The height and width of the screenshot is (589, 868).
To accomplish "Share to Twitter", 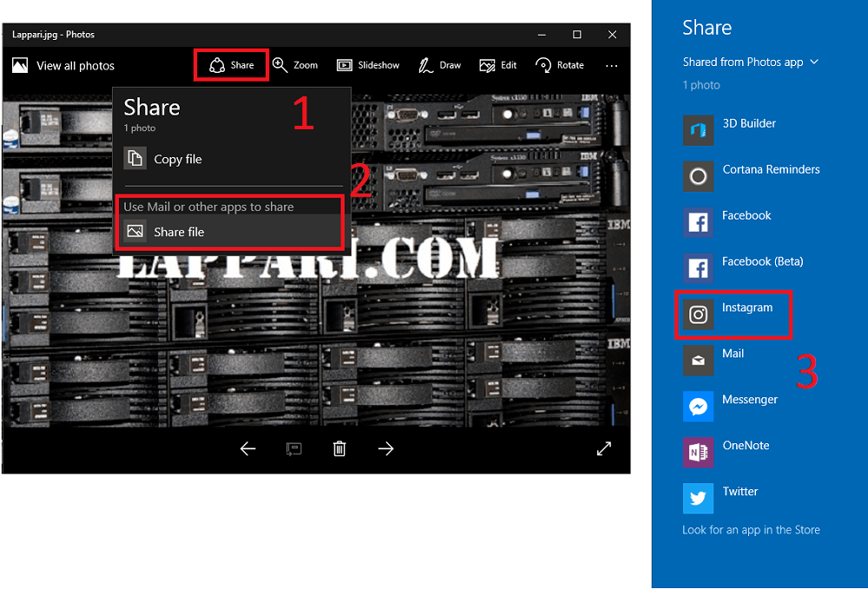I will click(720, 498).
